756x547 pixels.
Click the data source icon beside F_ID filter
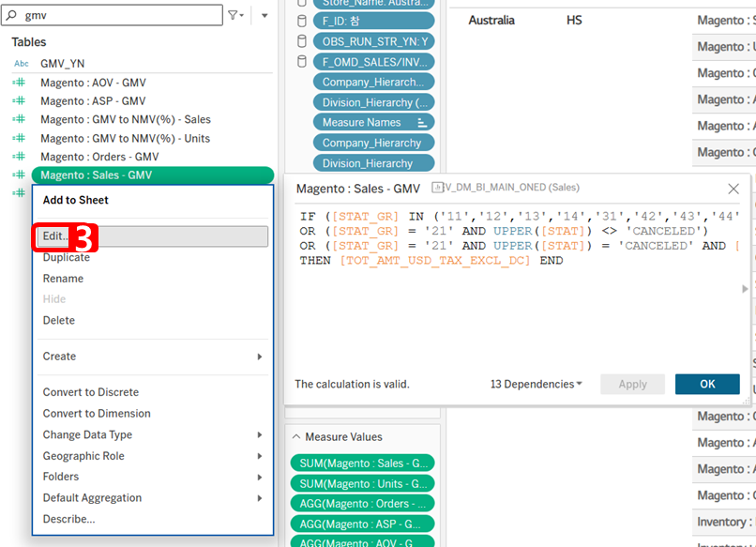pos(302,22)
